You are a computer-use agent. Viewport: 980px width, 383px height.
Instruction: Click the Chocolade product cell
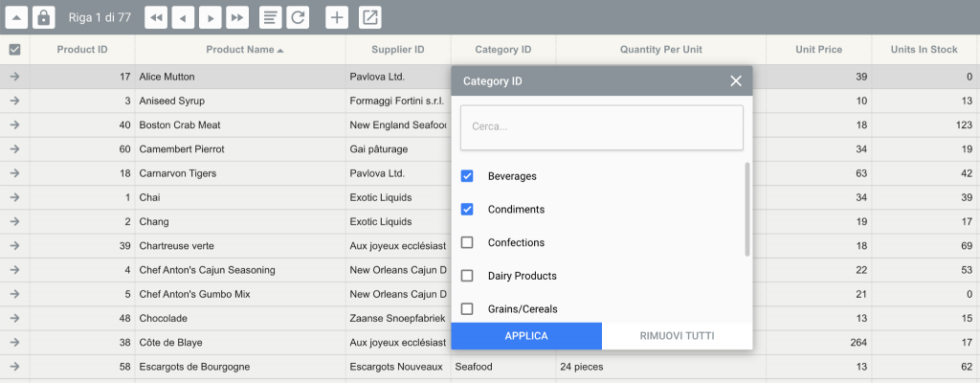point(240,318)
